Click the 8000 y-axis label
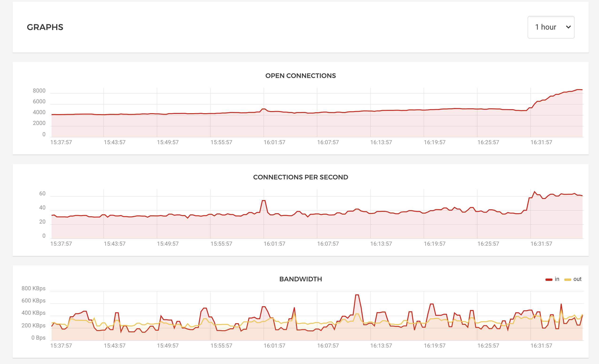Image resolution: width=599 pixels, height=364 pixels. [39, 91]
